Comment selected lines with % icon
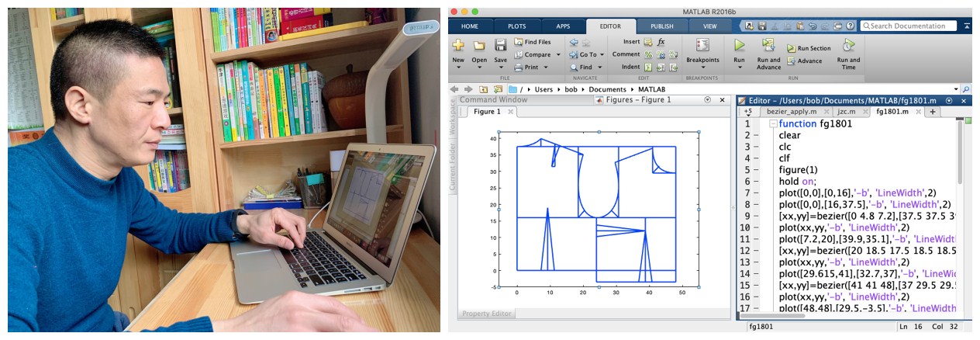980x340 pixels. [x=648, y=55]
